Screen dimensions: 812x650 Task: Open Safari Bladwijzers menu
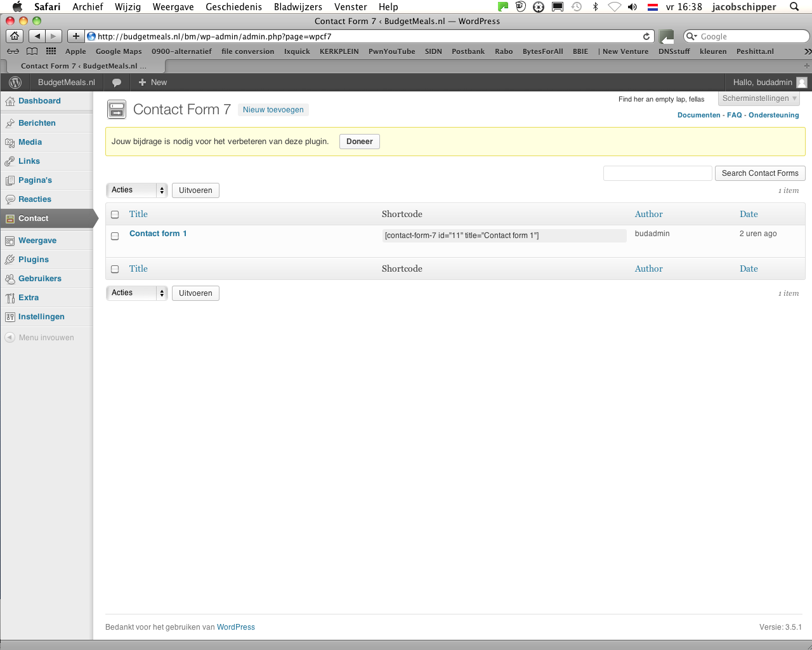tap(298, 7)
